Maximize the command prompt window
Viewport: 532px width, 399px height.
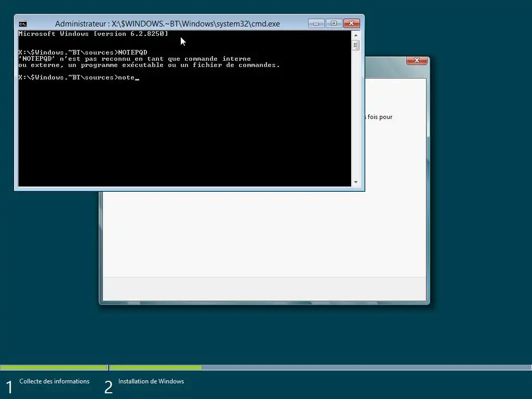[x=334, y=23]
